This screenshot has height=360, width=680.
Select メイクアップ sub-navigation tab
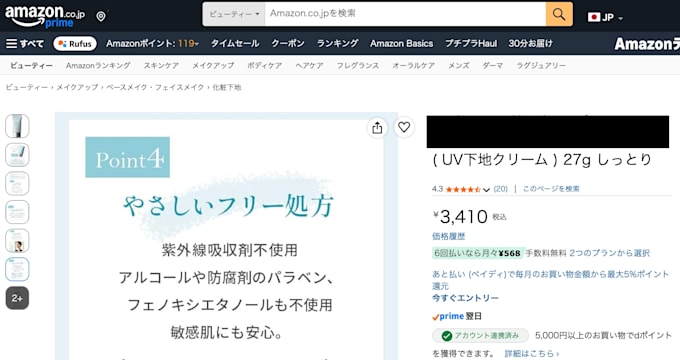click(x=213, y=65)
